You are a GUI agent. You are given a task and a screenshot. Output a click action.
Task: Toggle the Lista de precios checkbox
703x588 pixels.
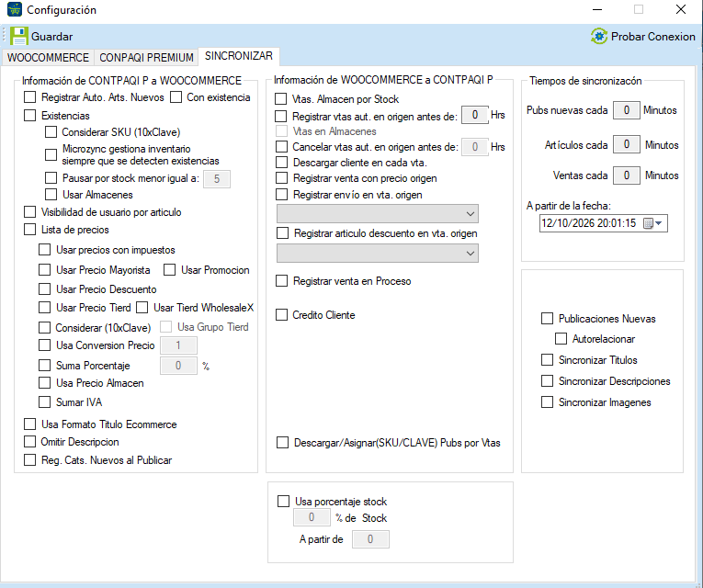[30, 230]
